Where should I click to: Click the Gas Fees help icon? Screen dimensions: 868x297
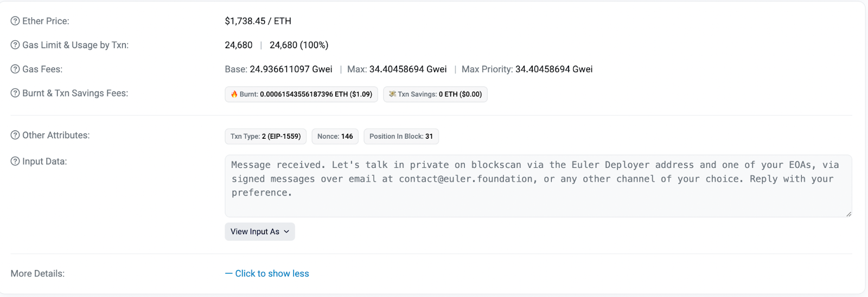click(15, 69)
